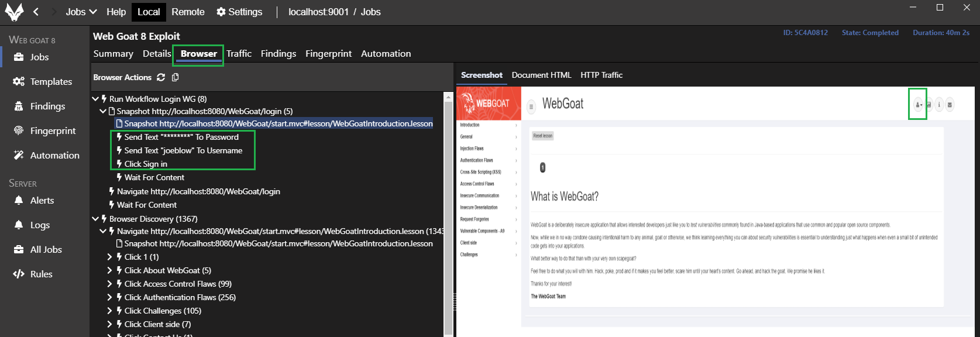Image resolution: width=980 pixels, height=337 pixels.
Task: Click the fingerprint icon in the sidebar
Action: pos(19,130)
